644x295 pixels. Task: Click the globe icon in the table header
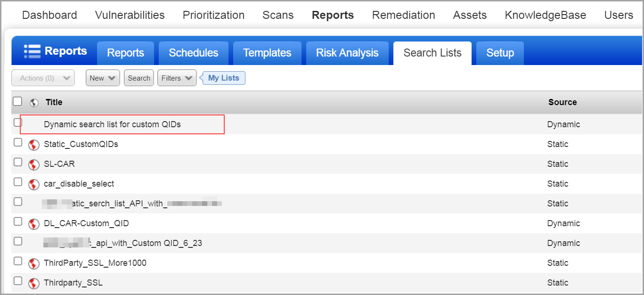[34, 102]
